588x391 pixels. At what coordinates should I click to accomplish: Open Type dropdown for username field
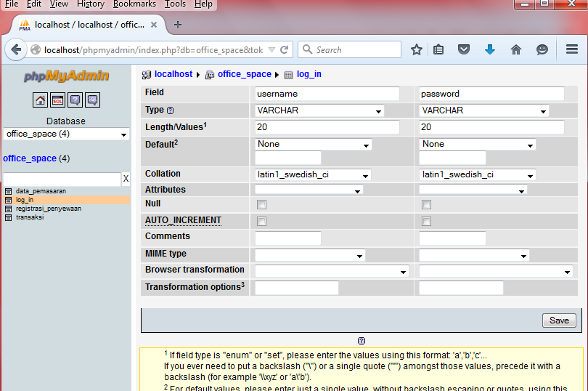(319, 110)
